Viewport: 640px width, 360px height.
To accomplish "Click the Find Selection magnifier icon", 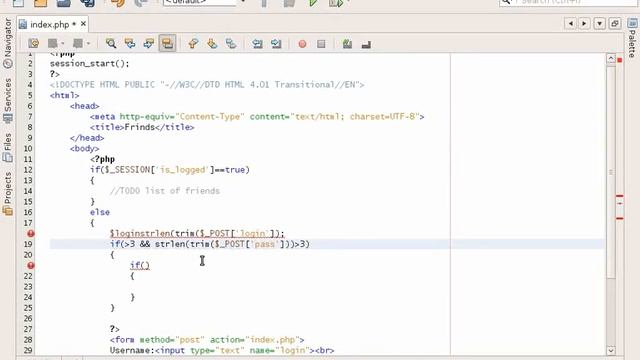I will click(111, 44).
